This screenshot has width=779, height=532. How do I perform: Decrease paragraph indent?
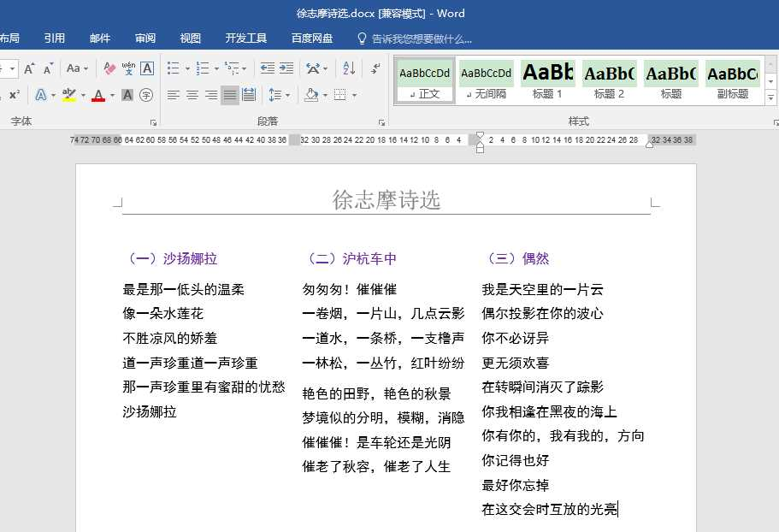pyautogui.click(x=268, y=68)
